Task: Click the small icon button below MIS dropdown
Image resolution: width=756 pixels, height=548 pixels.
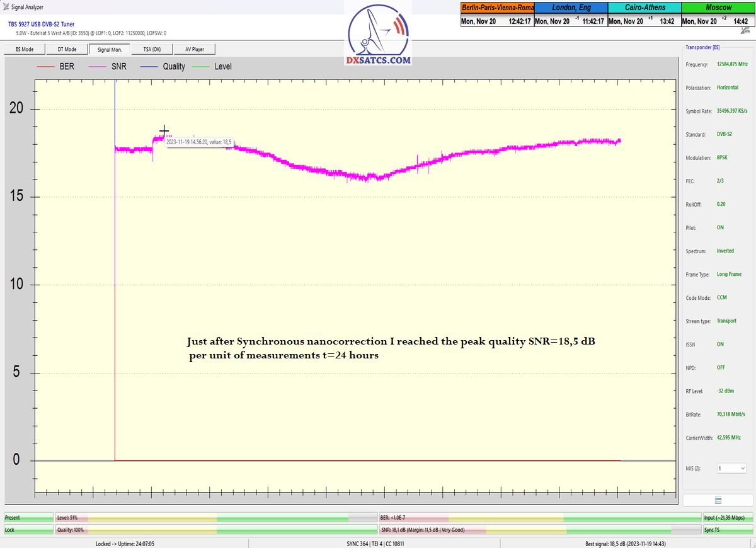Action: coord(718,500)
